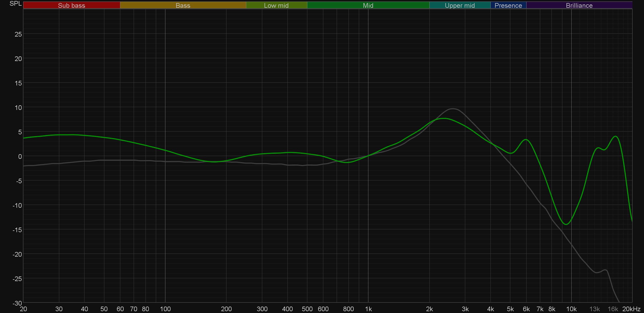Click the 20kHz axis label
644x313 pixels.
click(631, 309)
